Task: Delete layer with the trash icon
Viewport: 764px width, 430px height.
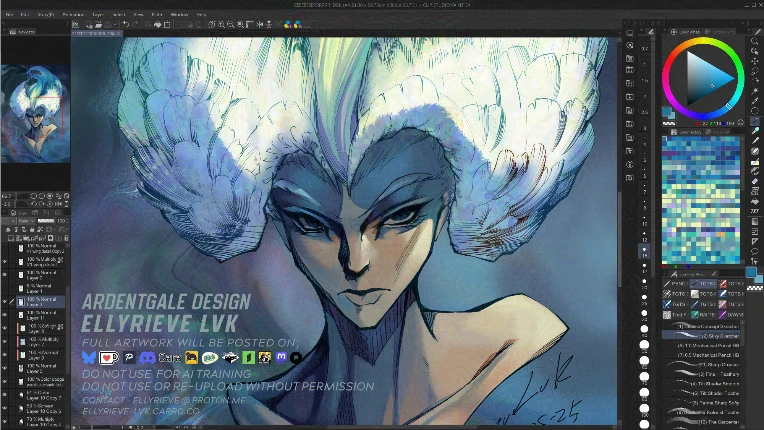Action: (66, 238)
